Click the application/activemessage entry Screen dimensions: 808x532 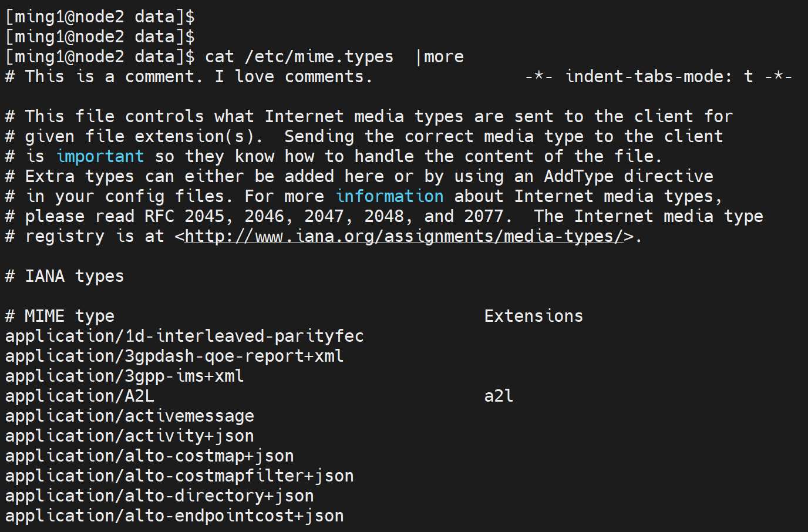[x=130, y=416]
